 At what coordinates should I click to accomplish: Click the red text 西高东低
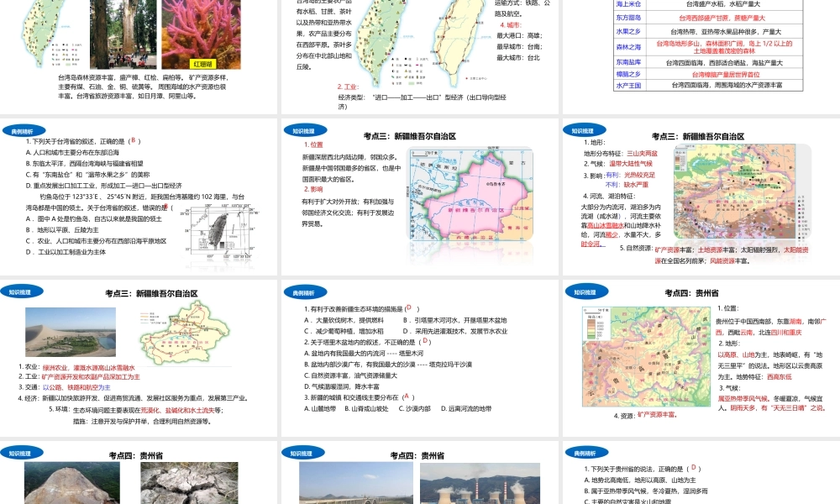(780, 377)
